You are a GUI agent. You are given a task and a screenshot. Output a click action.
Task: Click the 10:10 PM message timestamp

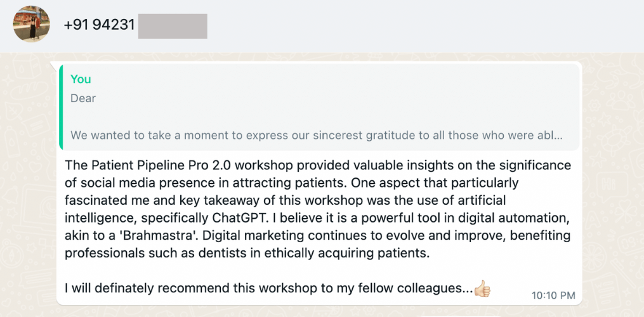click(x=553, y=295)
